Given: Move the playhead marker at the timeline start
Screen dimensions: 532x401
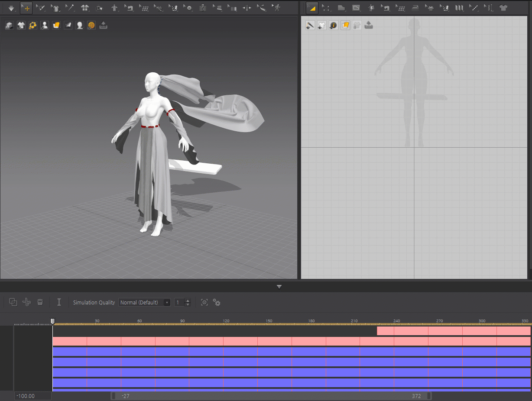Looking at the screenshot, I should [52, 320].
